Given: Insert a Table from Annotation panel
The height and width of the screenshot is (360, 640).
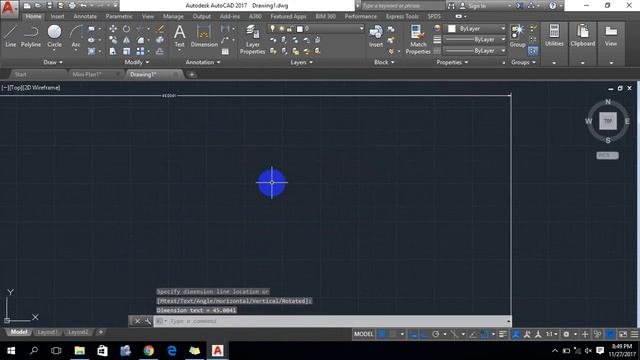Looking at the screenshot, I should coord(225,51).
